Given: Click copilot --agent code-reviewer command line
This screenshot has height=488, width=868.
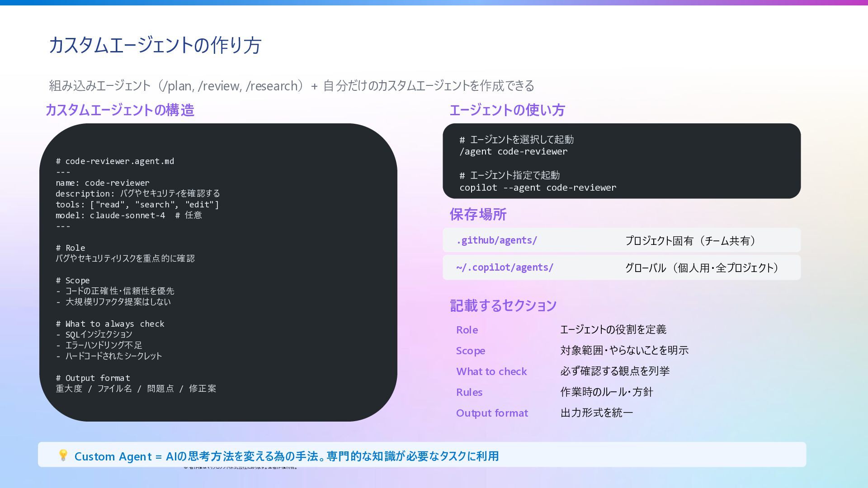Looking at the screenshot, I should pos(538,188).
